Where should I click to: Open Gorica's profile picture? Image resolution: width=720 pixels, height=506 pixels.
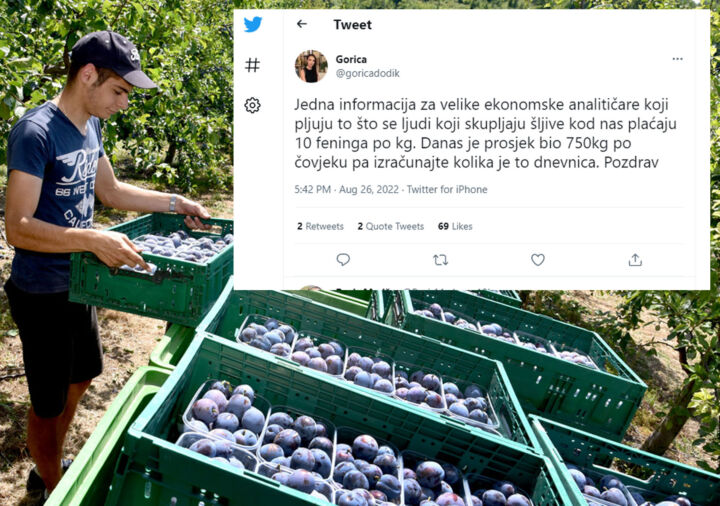tap(311, 66)
